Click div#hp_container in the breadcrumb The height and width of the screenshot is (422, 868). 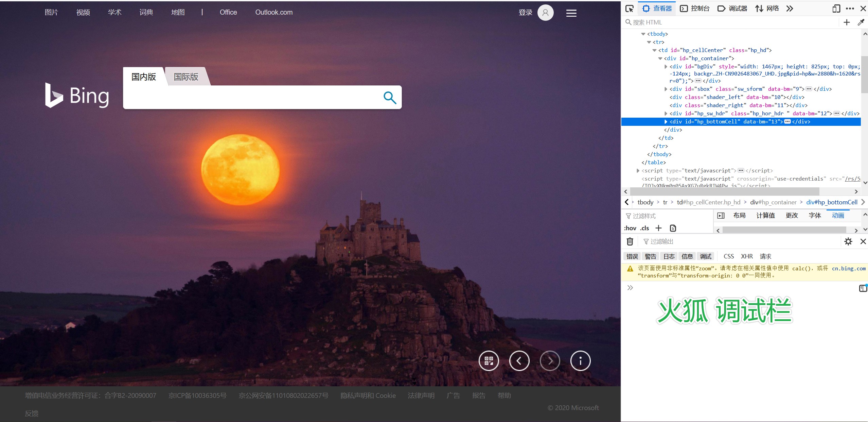(x=773, y=202)
